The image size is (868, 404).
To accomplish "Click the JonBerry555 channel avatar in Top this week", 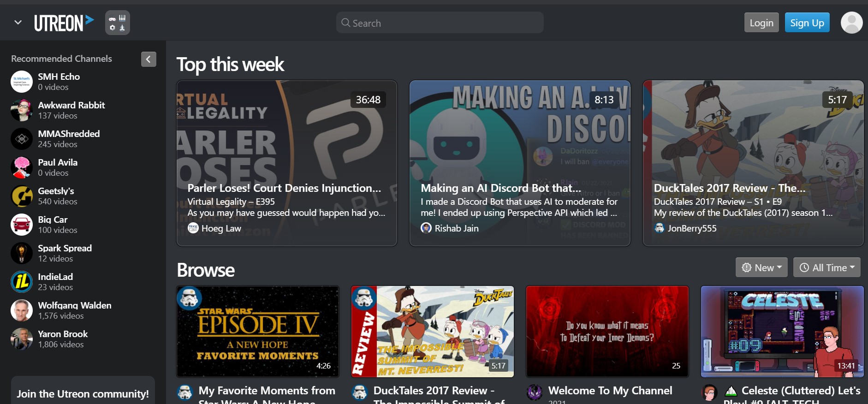I will pos(660,228).
